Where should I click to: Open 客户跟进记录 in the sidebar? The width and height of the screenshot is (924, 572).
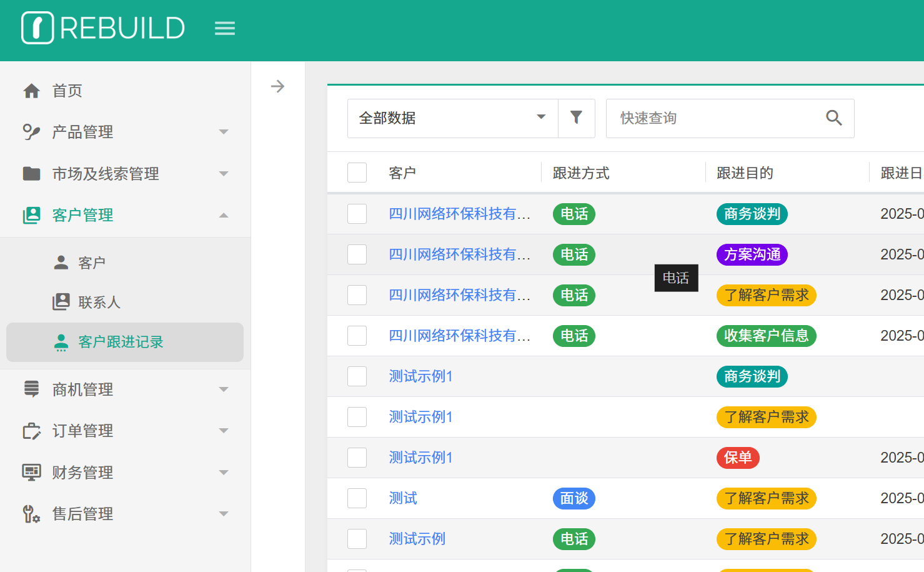point(121,342)
